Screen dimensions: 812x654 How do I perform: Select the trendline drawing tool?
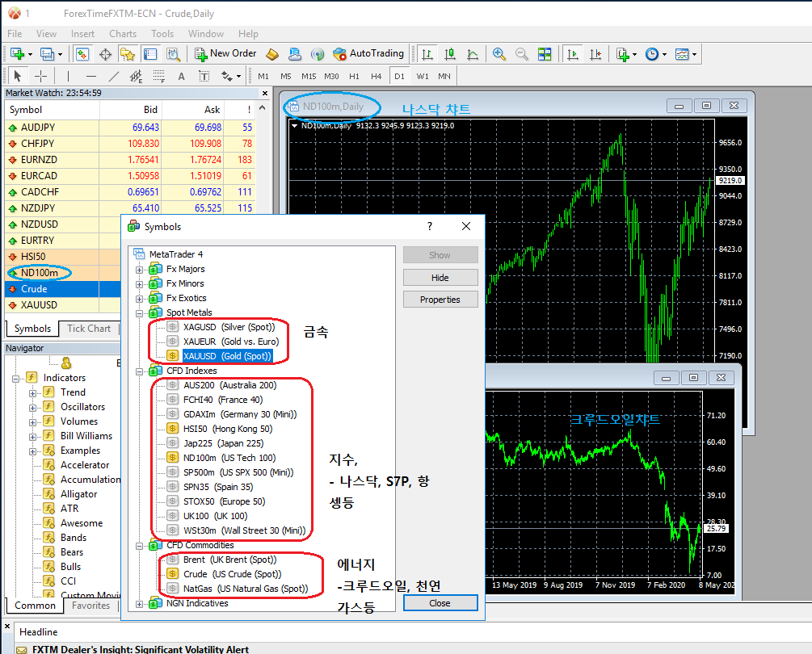[113, 76]
